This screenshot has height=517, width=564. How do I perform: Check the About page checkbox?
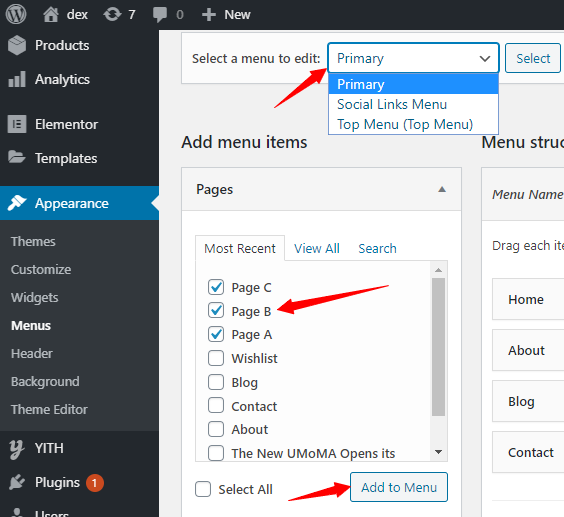216,429
